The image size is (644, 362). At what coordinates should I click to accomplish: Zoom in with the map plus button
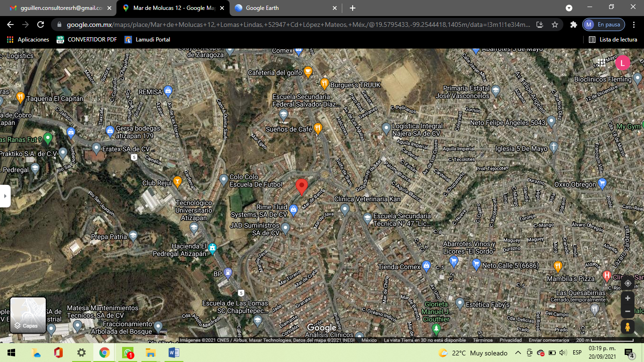(x=627, y=298)
